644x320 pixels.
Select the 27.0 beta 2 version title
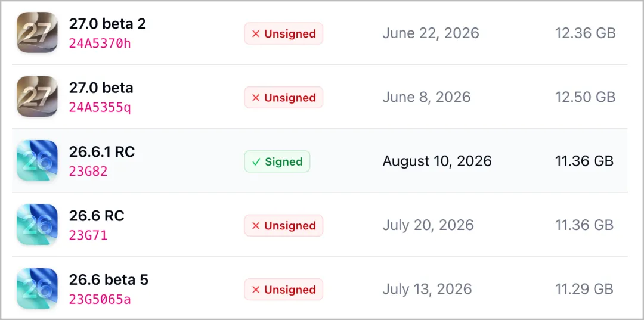coord(107,24)
